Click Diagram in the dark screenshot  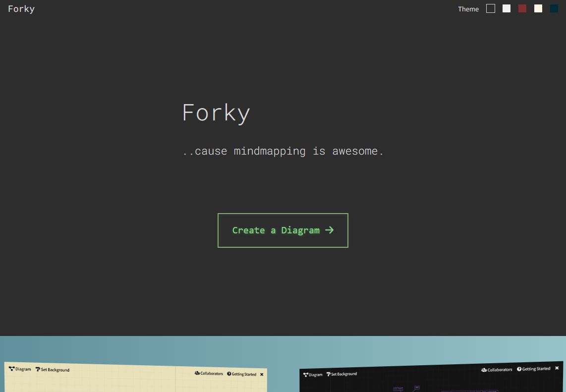pyautogui.click(x=313, y=375)
